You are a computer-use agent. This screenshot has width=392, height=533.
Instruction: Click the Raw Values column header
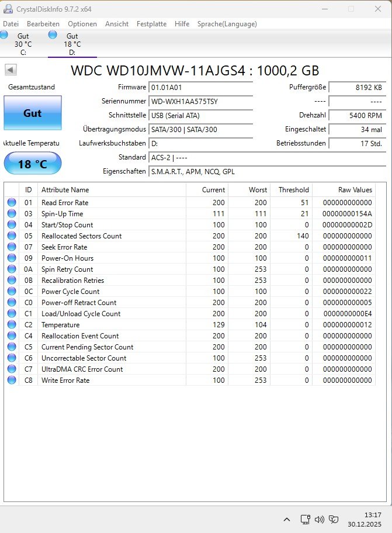pos(344,190)
